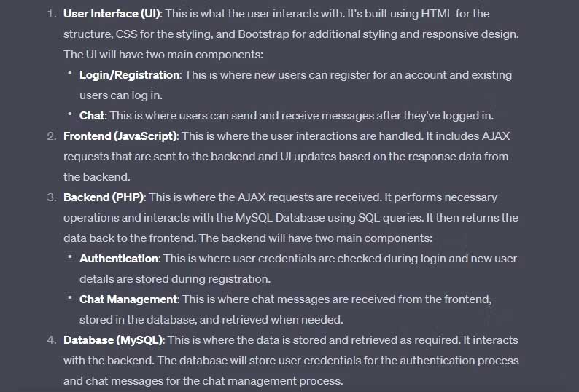Click list number 2 beside Frontend
Viewport: 579px width, 392px height.
(51, 136)
